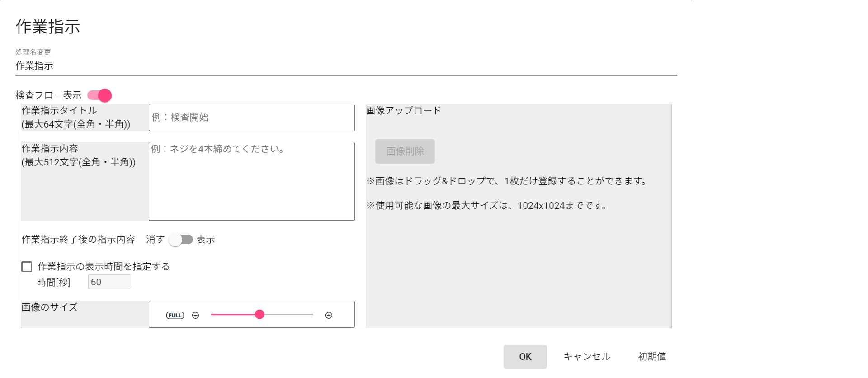This screenshot has width=868, height=378.
Task: Confirm with the OK button
Action: [x=525, y=357]
